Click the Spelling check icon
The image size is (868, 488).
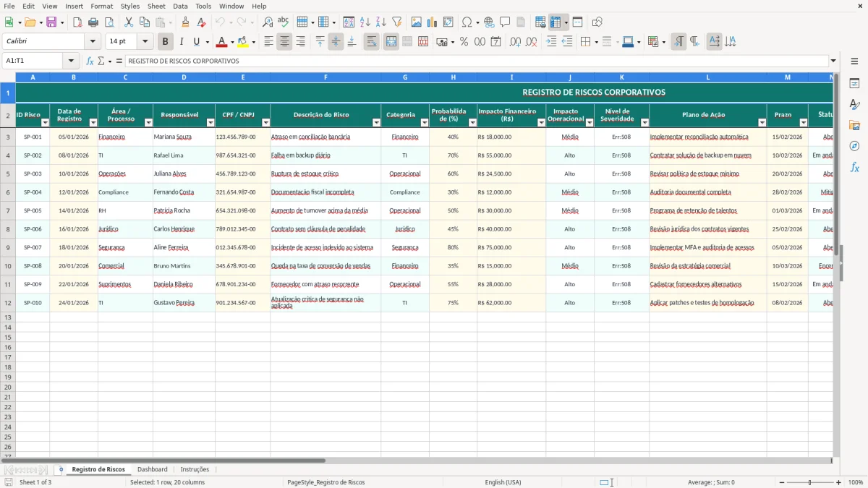tap(284, 22)
